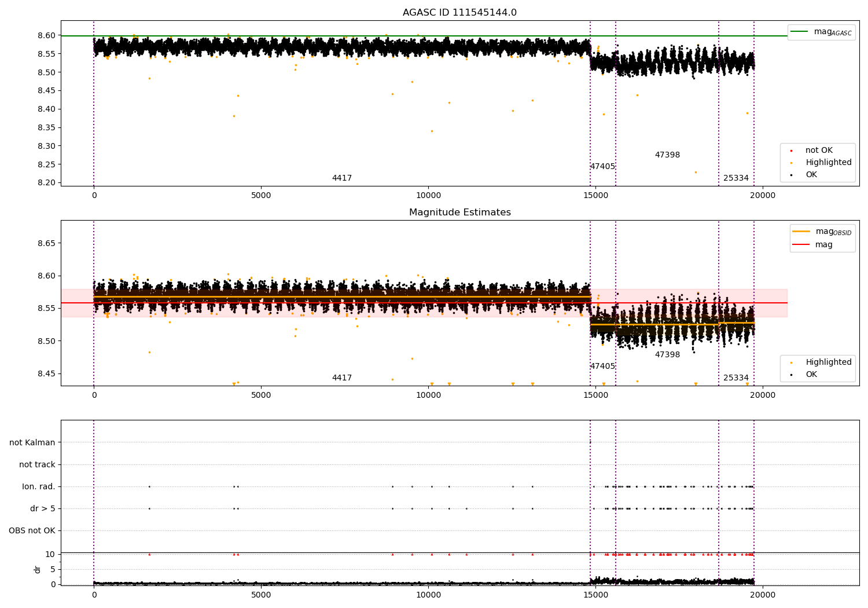The width and height of the screenshot is (868, 608).
Task: Click obsid "4417" annotation in top plot
Action: point(342,178)
